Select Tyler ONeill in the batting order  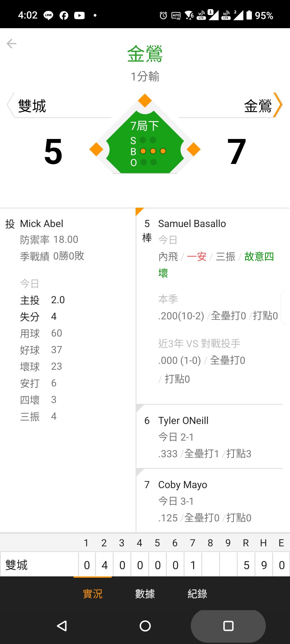point(183,420)
